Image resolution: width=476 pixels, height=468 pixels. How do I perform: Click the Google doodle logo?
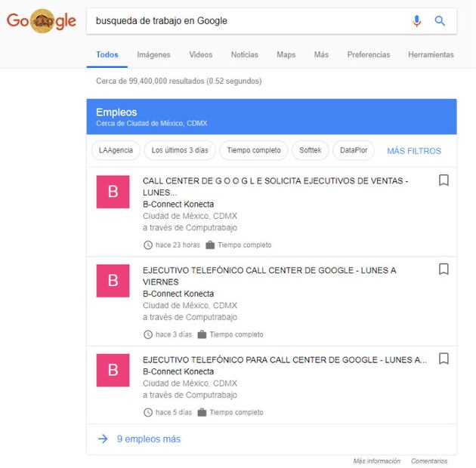[x=42, y=20]
